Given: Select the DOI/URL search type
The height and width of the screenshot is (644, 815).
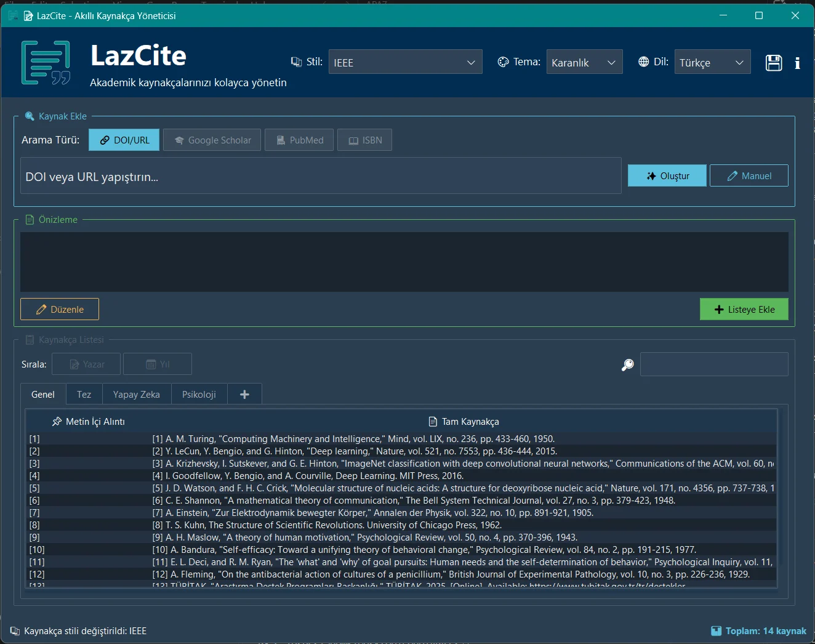Looking at the screenshot, I should coord(124,140).
